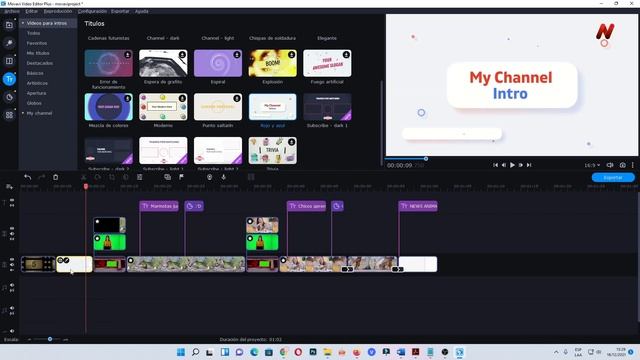The image size is (640, 360).
Task: Open the Archivo menu
Action: [x=12, y=11]
